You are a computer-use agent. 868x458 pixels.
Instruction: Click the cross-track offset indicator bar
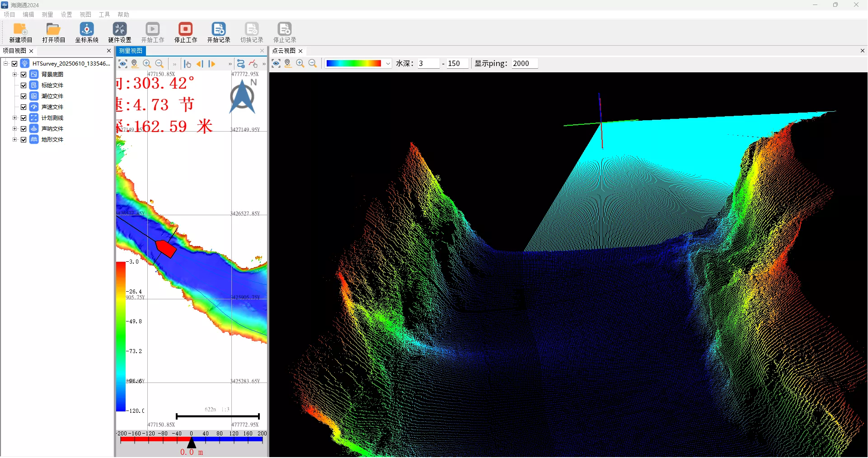pos(192,439)
